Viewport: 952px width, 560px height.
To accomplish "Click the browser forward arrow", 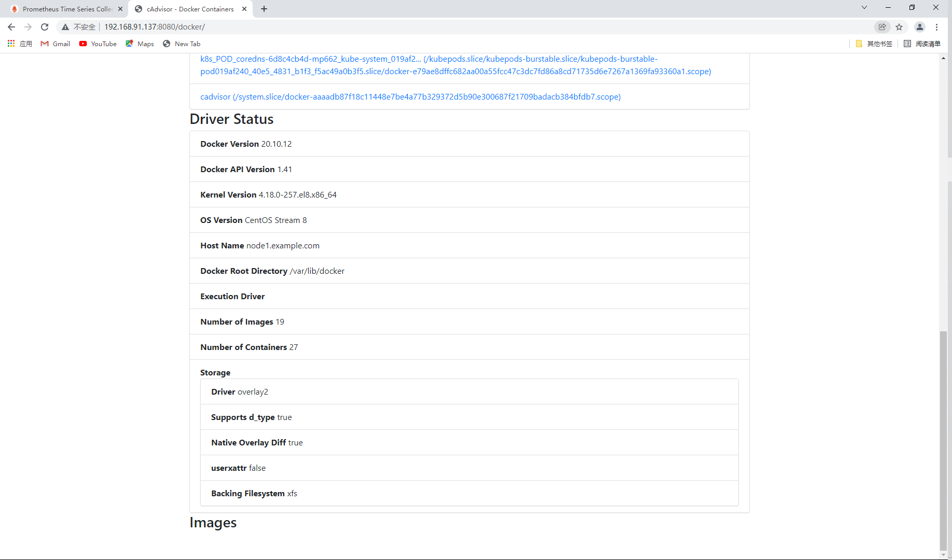I will 28,27.
